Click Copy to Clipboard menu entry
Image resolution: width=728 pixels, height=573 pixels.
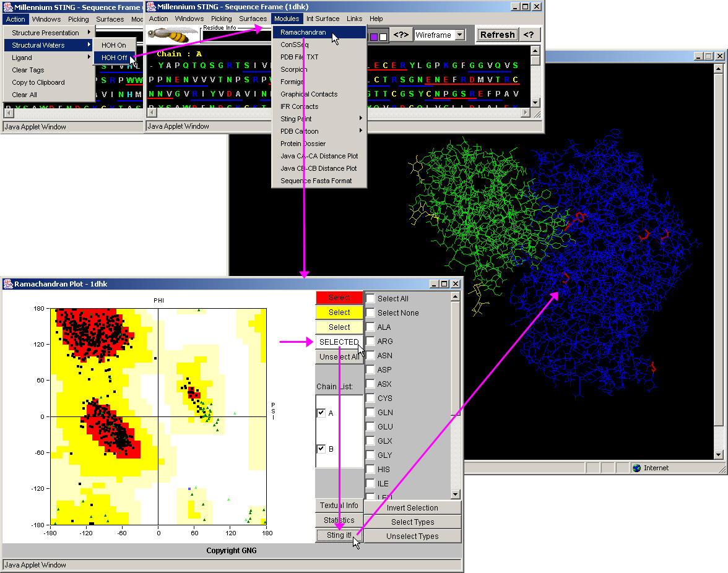tap(48, 82)
